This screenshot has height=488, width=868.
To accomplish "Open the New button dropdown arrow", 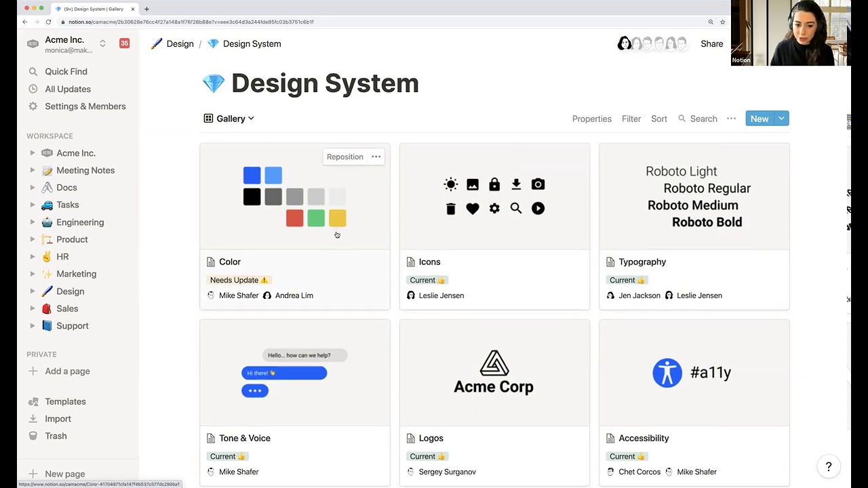I will (781, 119).
